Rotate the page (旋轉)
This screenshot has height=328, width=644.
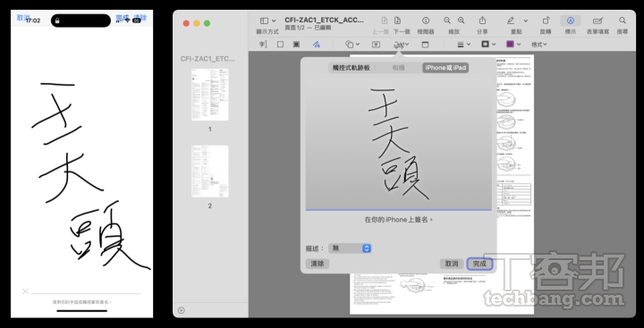tap(546, 21)
